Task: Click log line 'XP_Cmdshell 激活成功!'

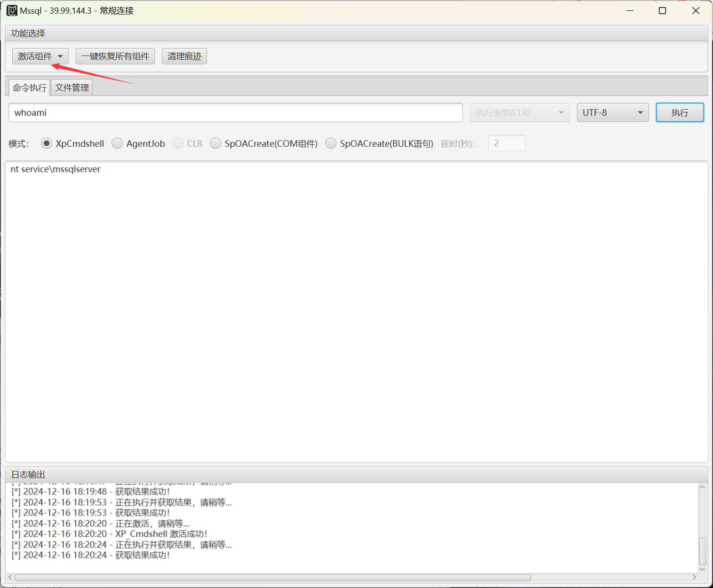Action: [110, 534]
